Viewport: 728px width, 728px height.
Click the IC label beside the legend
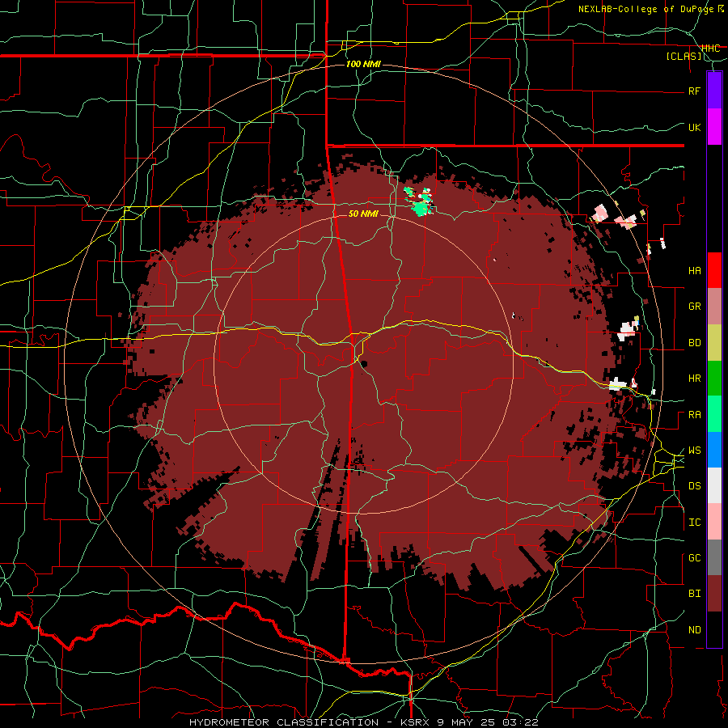(x=695, y=523)
